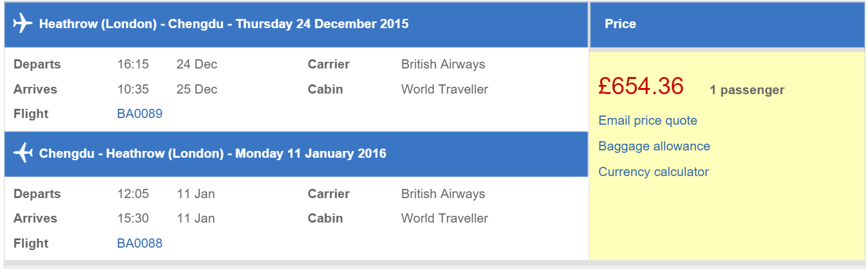Click the £654.36 price amount

[641, 86]
